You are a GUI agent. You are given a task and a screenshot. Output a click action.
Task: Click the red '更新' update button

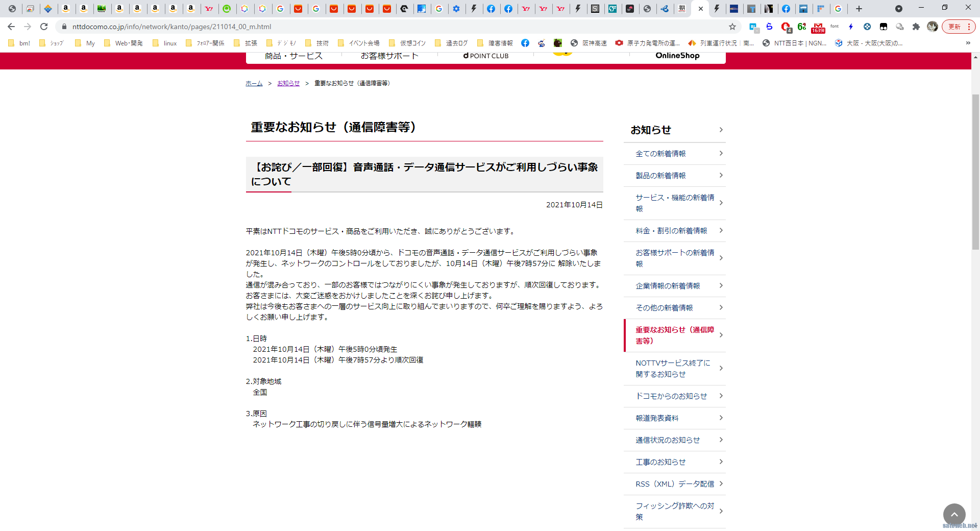coord(954,27)
